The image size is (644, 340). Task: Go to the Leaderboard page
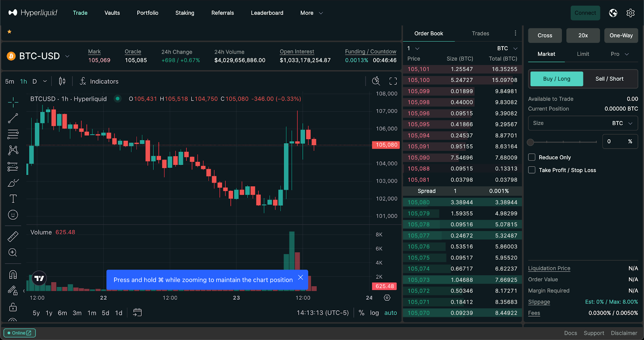pyautogui.click(x=267, y=13)
